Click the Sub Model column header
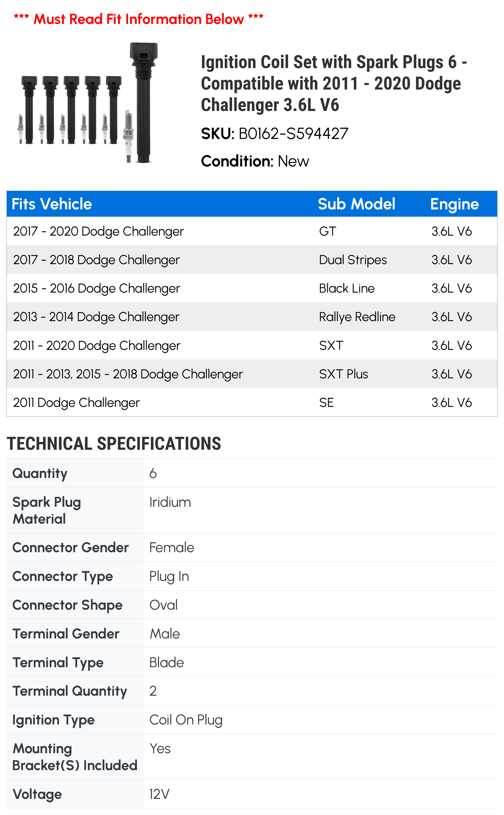Viewport: 504px width, 815px height. pyautogui.click(x=356, y=204)
